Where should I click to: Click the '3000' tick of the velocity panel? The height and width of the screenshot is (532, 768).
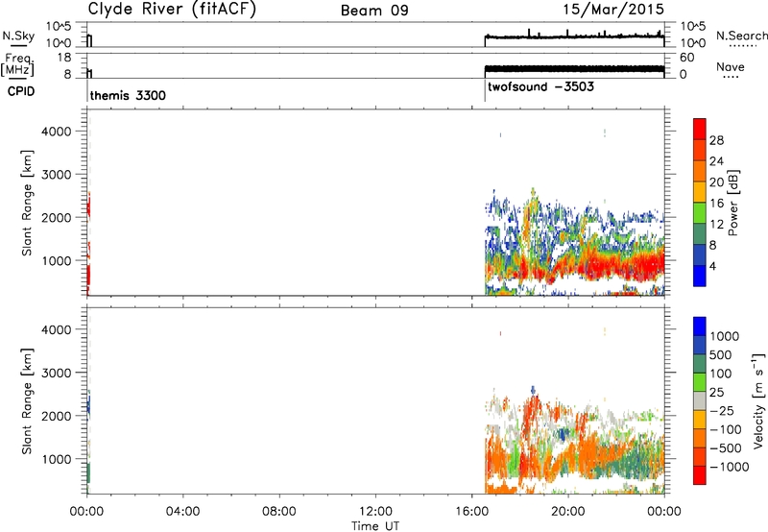click(56, 373)
